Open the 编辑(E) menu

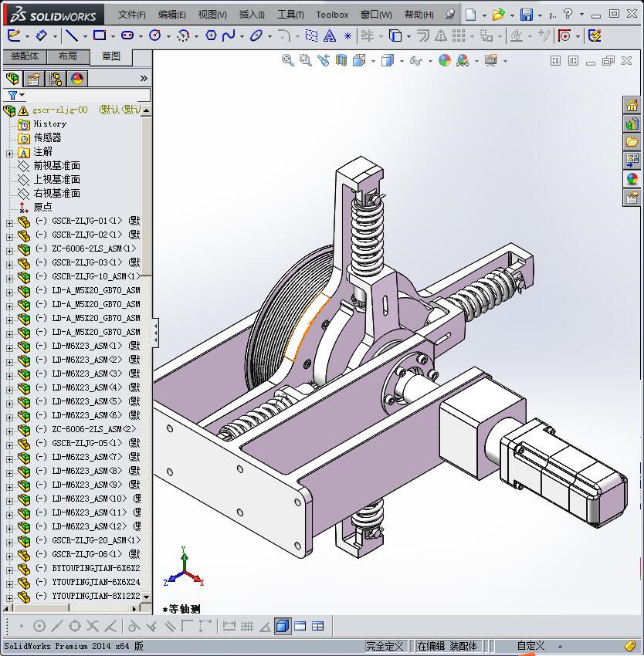pyautogui.click(x=171, y=15)
